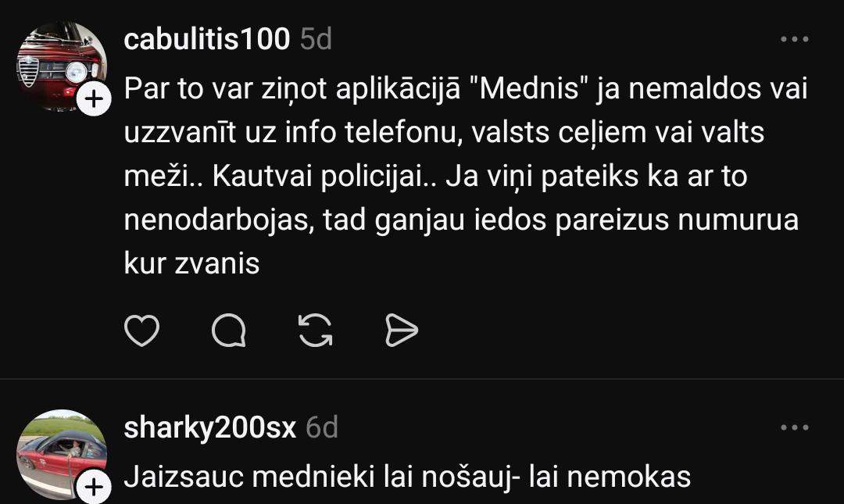This screenshot has width=844, height=504.
Task: Click the last line "kur zvanis"
Action: [x=191, y=264]
